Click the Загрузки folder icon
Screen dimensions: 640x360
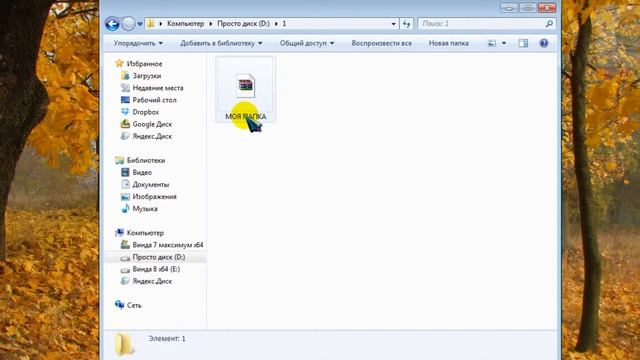[x=125, y=76]
